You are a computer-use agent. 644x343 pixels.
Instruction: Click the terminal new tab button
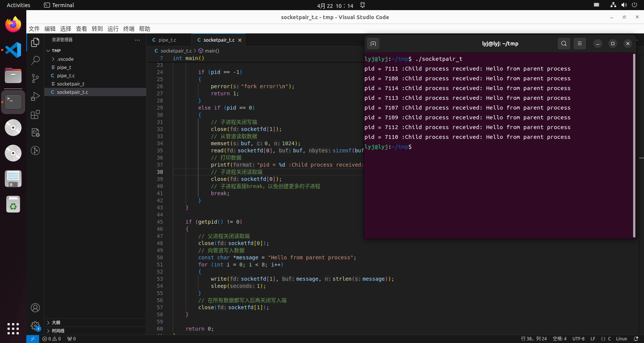point(373,44)
